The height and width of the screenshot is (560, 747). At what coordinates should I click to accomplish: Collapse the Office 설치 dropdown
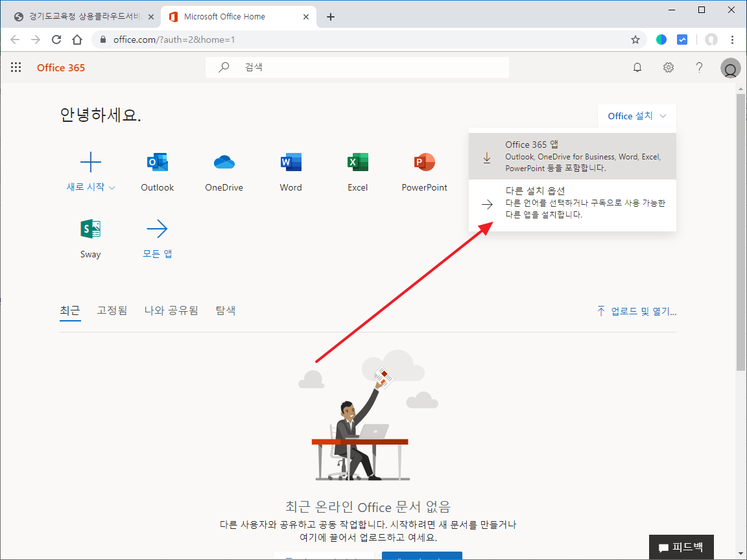click(637, 116)
